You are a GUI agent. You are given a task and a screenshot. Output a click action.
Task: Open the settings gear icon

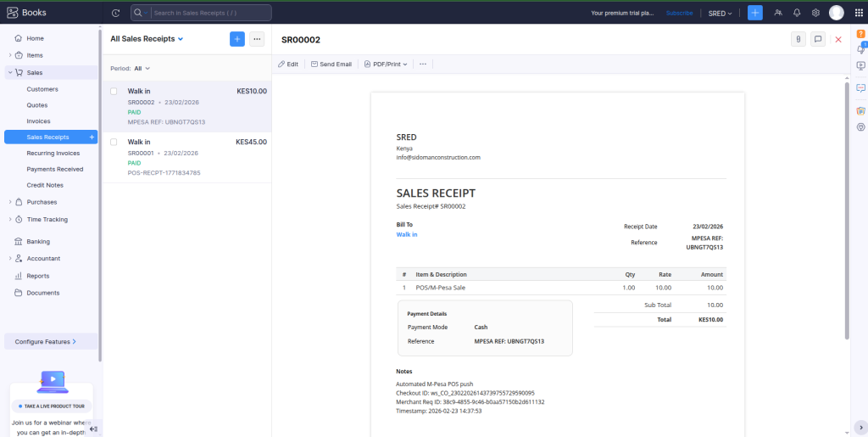pos(815,13)
